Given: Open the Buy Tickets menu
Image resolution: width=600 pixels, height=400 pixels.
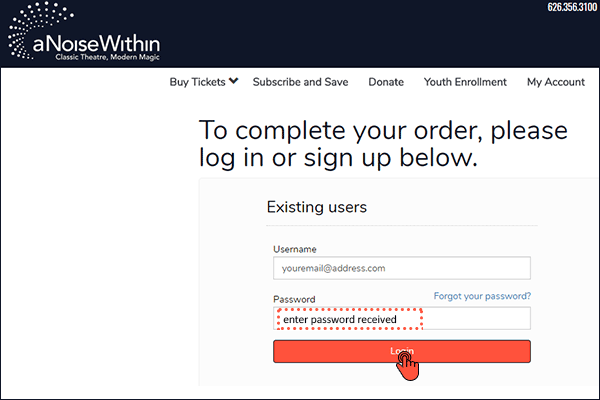Looking at the screenshot, I should pyautogui.click(x=198, y=82).
